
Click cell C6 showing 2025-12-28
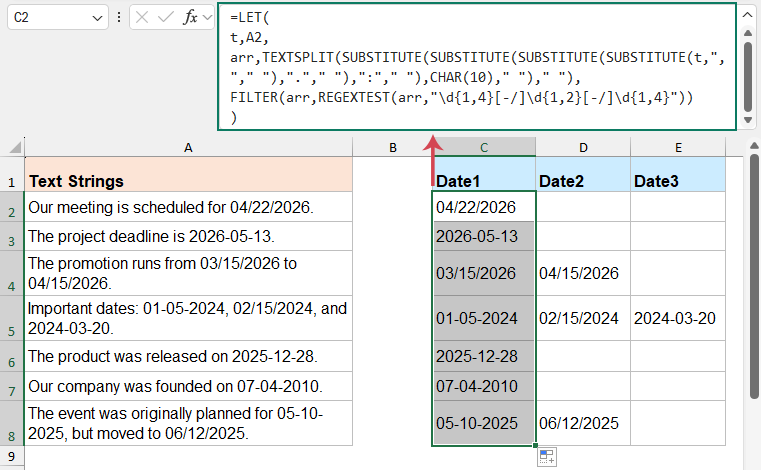(x=484, y=356)
